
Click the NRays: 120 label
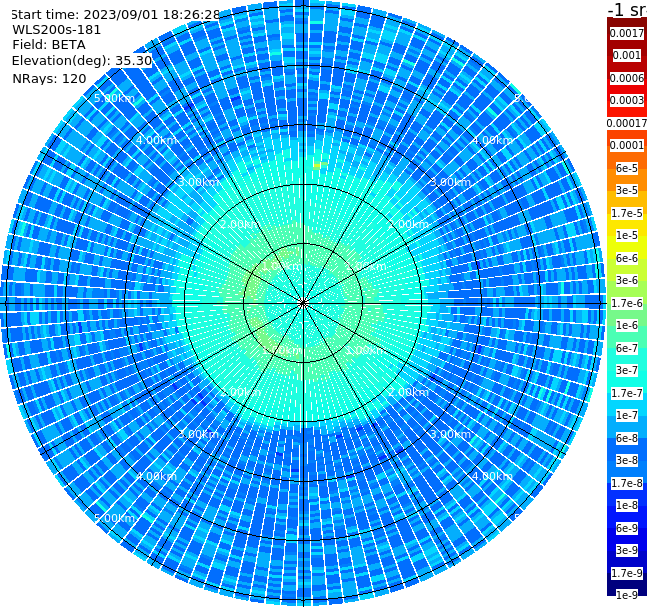(49, 78)
